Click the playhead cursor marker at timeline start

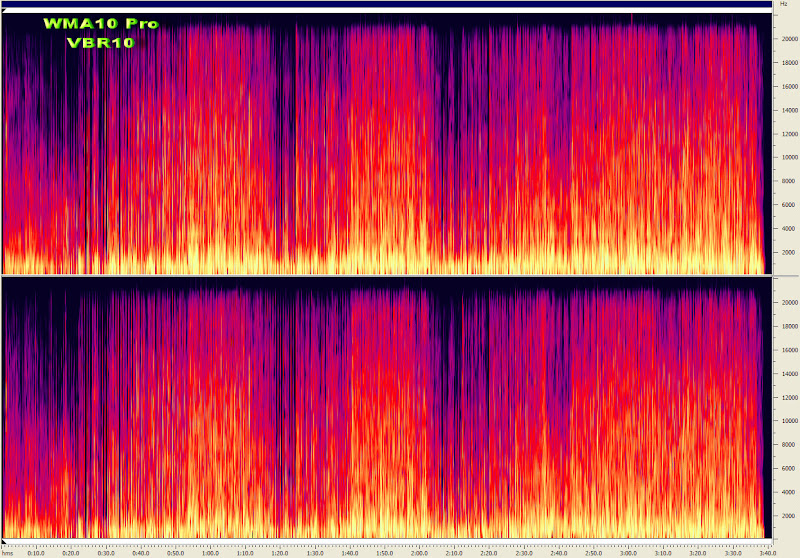point(4,542)
